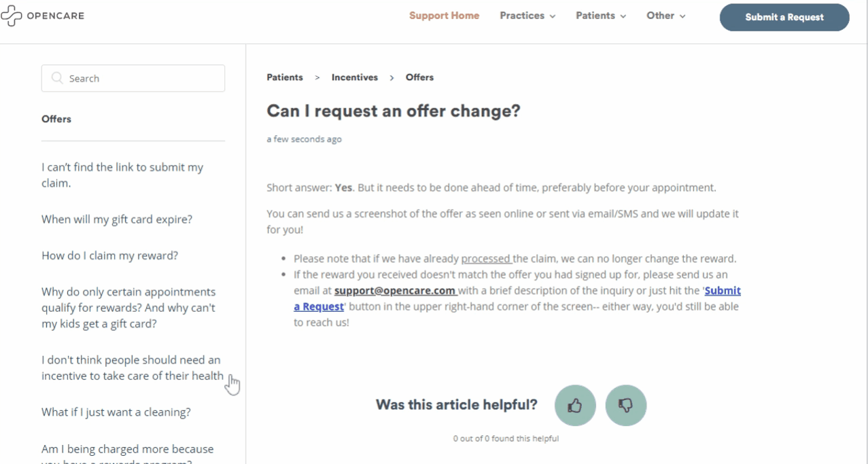Select the Offers breadcrumb link

419,77
